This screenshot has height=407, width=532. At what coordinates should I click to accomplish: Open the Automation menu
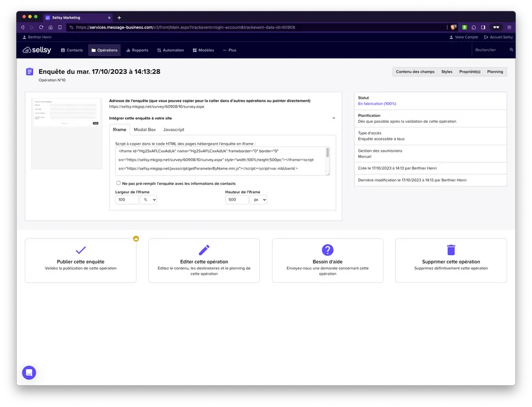[x=171, y=50]
